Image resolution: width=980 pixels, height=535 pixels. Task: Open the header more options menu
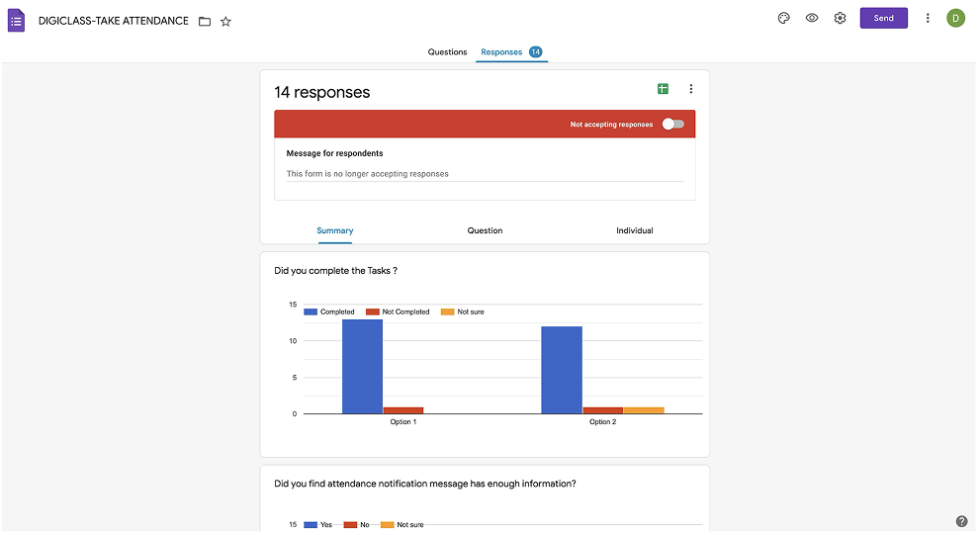tap(928, 18)
